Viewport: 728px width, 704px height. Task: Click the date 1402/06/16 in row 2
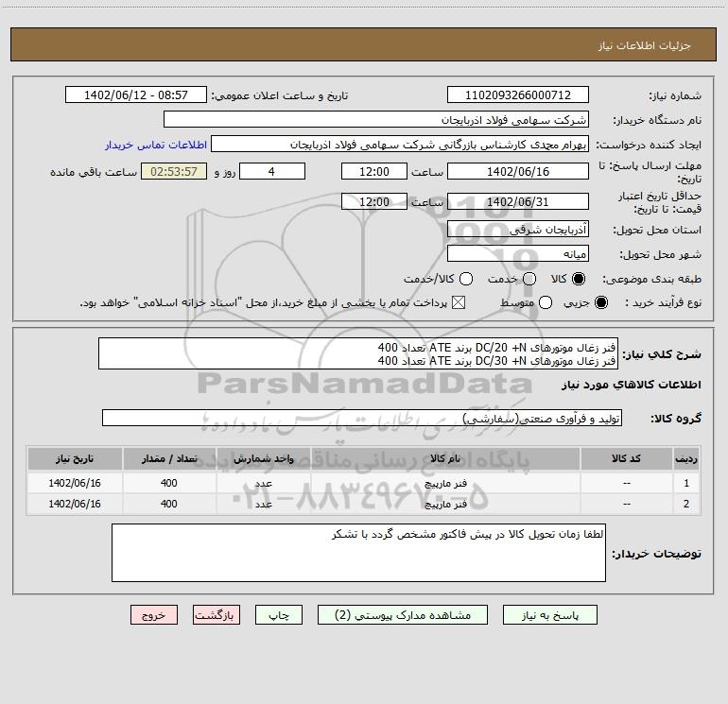click(x=75, y=504)
